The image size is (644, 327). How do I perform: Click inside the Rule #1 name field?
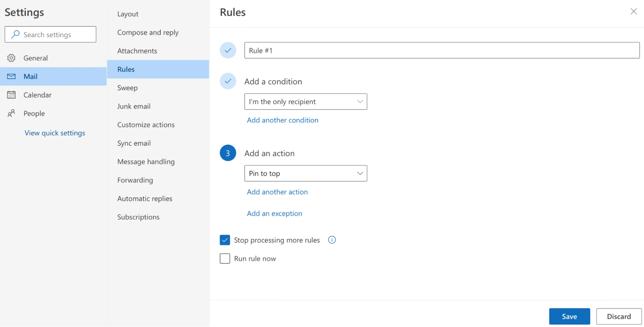coord(354,50)
